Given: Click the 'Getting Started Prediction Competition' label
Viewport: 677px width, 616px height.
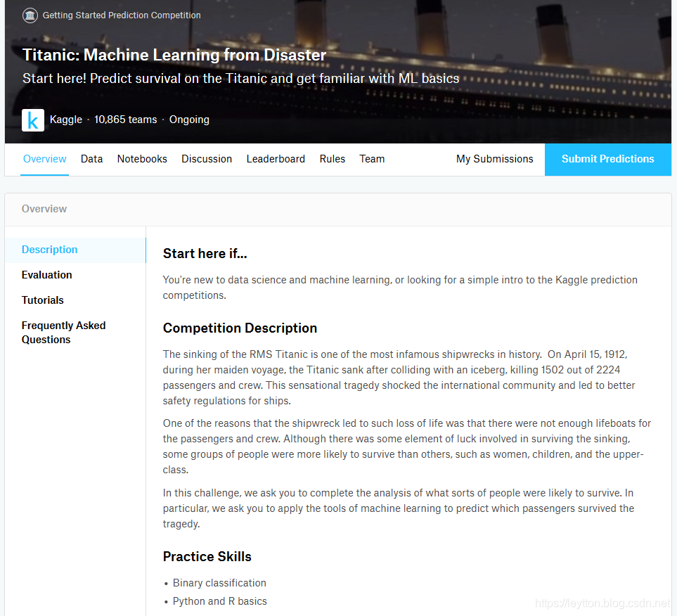Looking at the screenshot, I should [x=122, y=15].
